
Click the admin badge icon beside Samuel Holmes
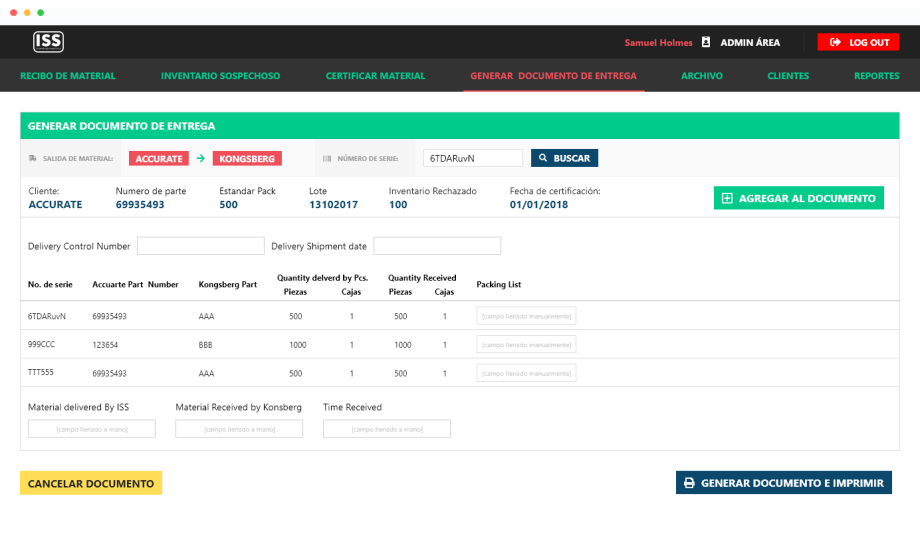(706, 42)
